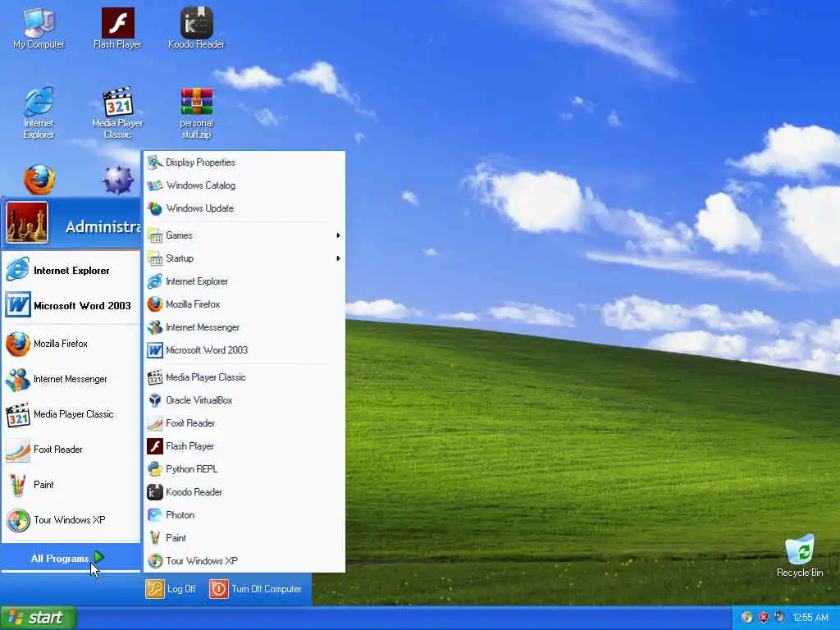Viewport: 840px width, 630px height.
Task: Launch Flash Player from desktop
Action: click(x=117, y=30)
